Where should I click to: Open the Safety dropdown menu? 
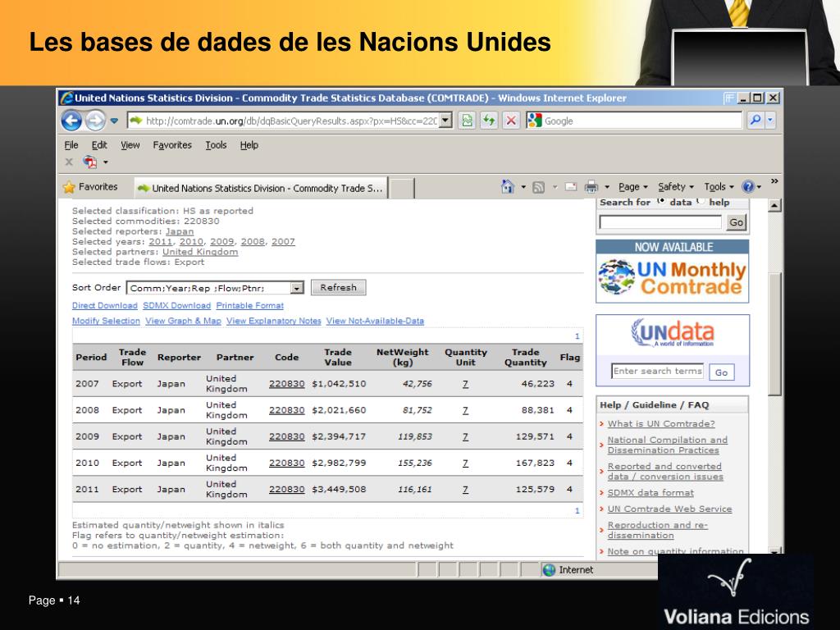pyautogui.click(x=676, y=187)
